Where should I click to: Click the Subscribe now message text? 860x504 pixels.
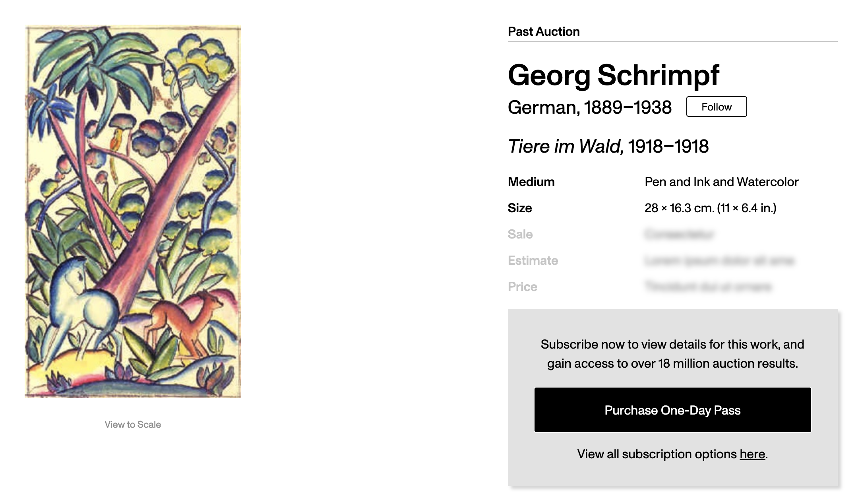[672, 354]
